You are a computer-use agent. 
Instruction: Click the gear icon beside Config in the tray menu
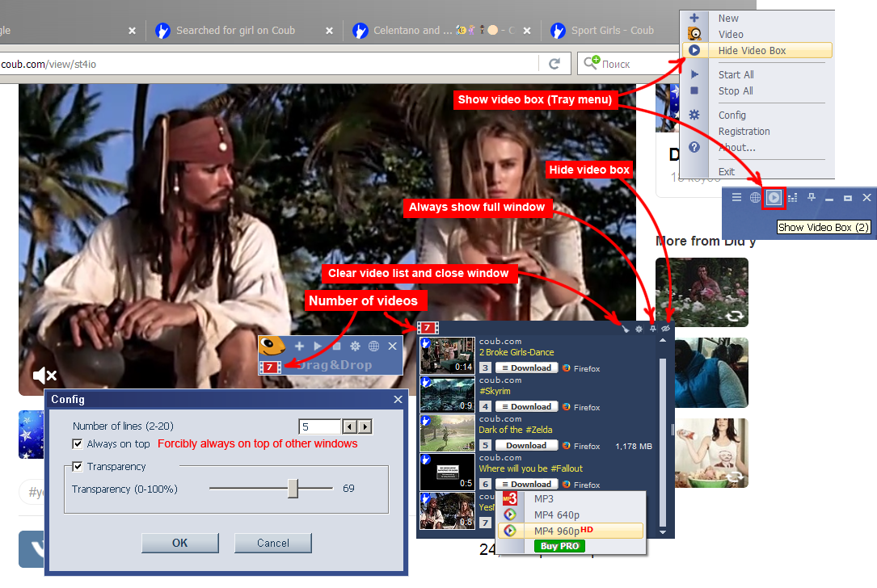coord(694,115)
